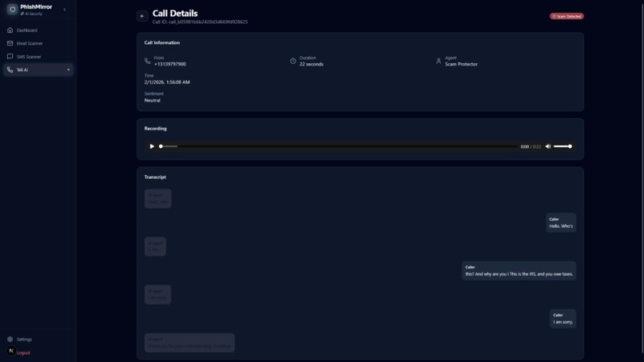The height and width of the screenshot is (362, 644).
Task: Click the caller message about the IRS
Action: tap(519, 271)
